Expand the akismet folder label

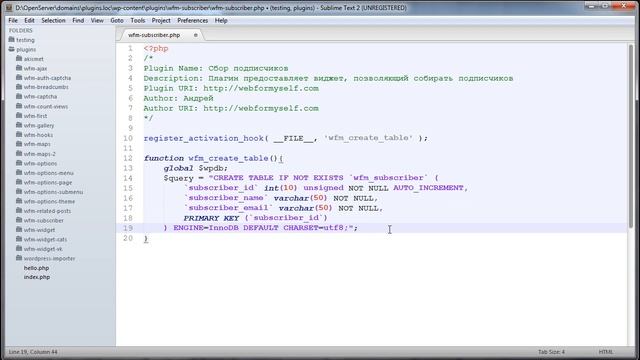coord(33,59)
